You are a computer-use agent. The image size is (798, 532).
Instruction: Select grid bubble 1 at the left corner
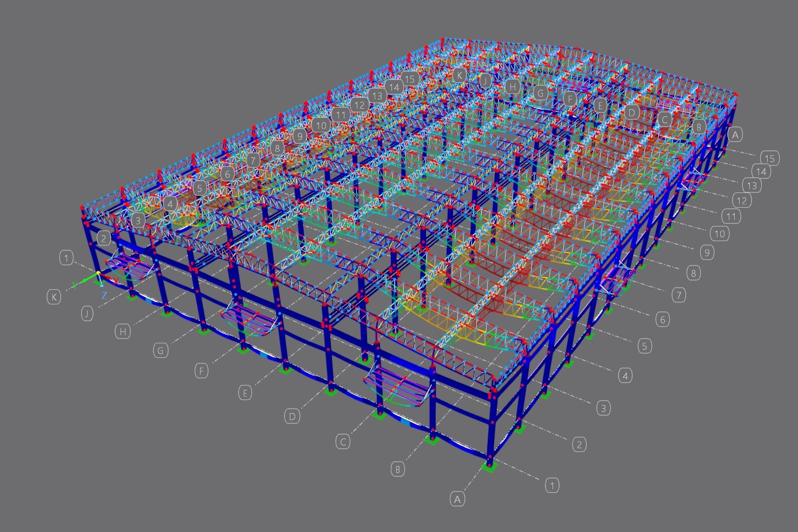(x=66, y=258)
